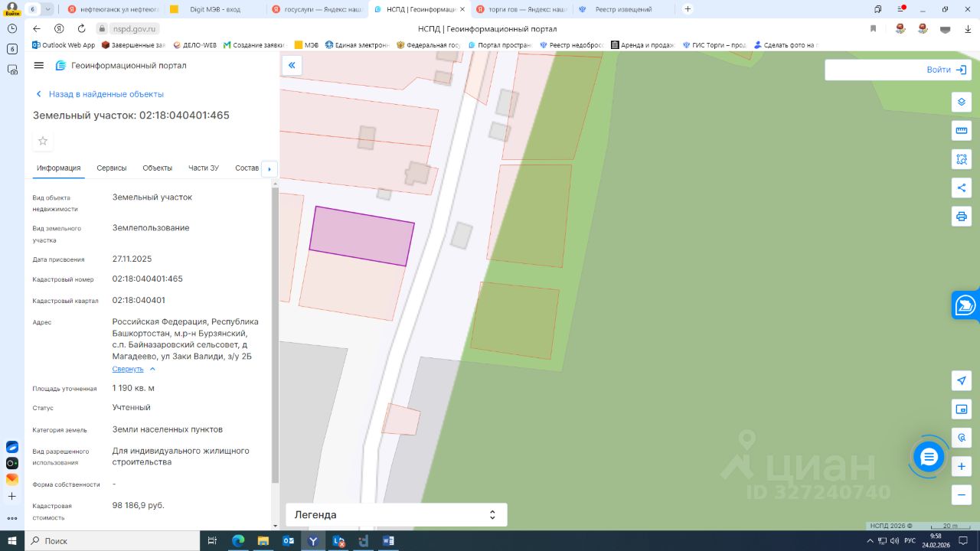Image resolution: width=980 pixels, height=551 pixels.
Task: Open the Реестр недобросовестных bookmark
Action: 571,45
